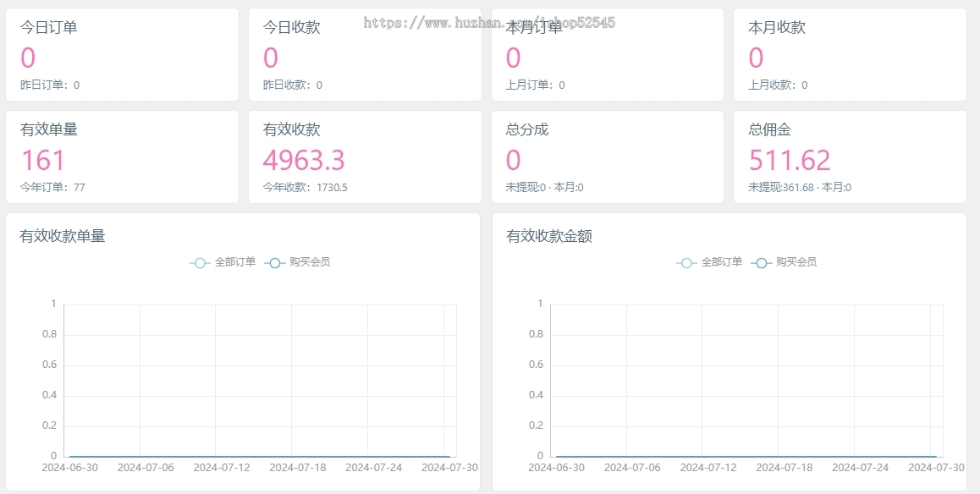Click 未提现:361.68 · 本月:0 under 总佣金

[800, 187]
